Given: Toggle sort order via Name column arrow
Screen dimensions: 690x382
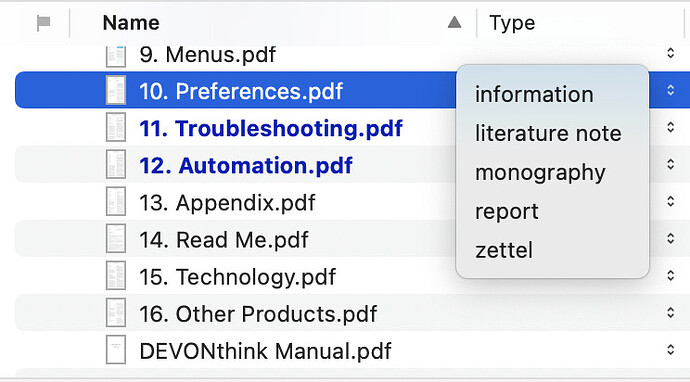Looking at the screenshot, I should (x=455, y=22).
